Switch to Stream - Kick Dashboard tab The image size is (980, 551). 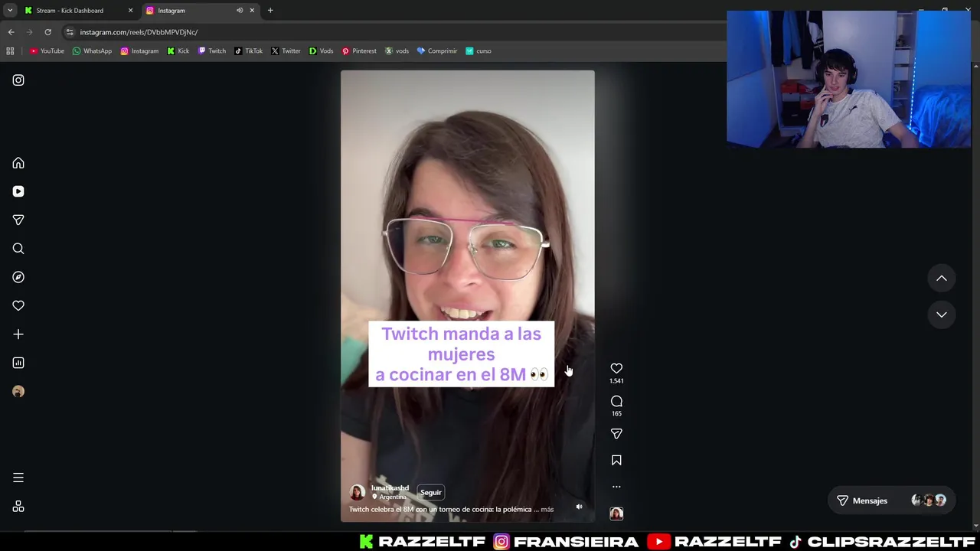(x=78, y=11)
